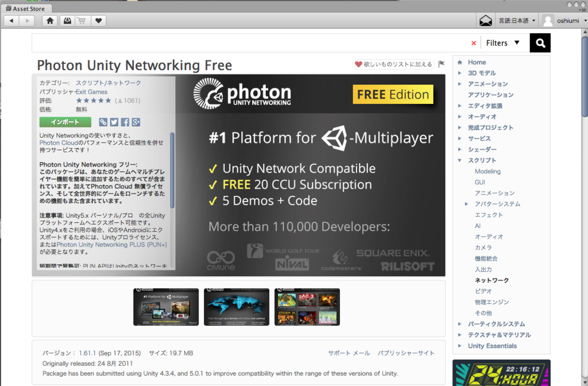
Task: Open the Exit Games publisher link
Action: 91,92
